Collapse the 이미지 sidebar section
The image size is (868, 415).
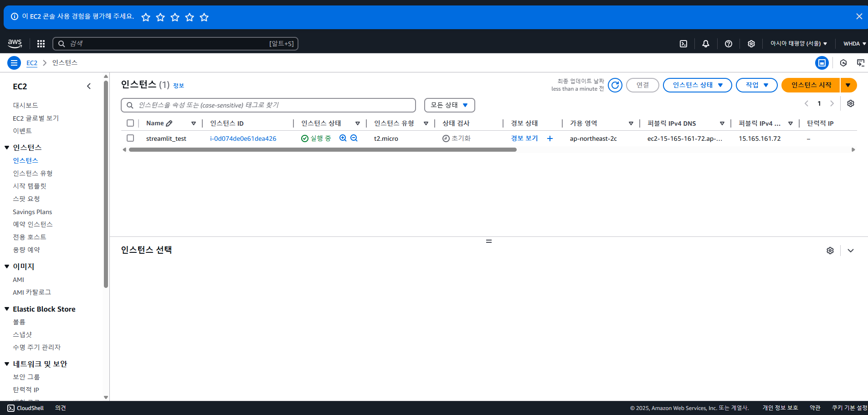point(7,266)
